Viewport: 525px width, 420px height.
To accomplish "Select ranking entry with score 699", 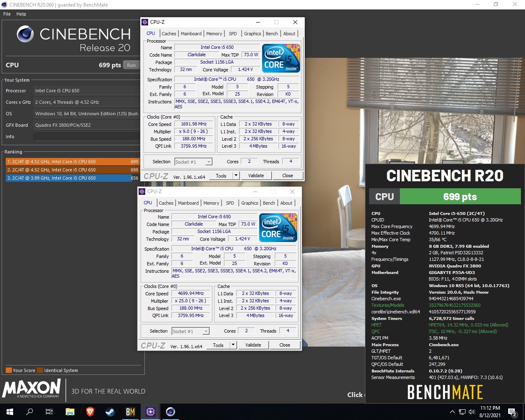I will pyautogui.click(x=73, y=162).
